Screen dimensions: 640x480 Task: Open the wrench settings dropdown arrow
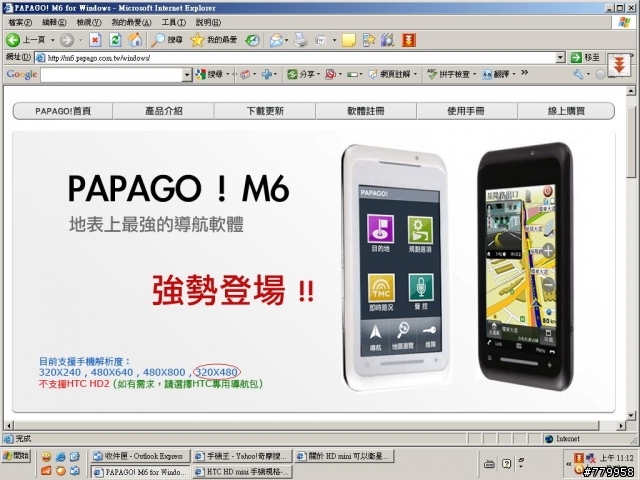pyautogui.click(x=588, y=74)
